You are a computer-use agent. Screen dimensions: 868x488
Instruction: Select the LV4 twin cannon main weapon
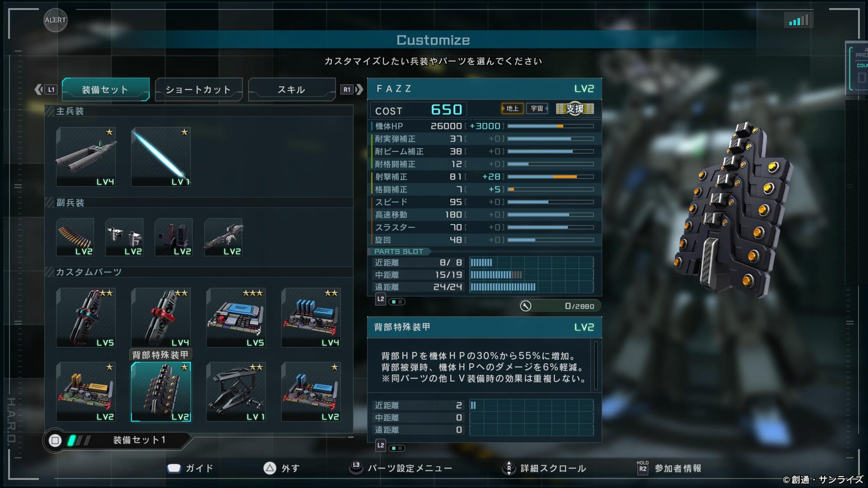coord(86,157)
